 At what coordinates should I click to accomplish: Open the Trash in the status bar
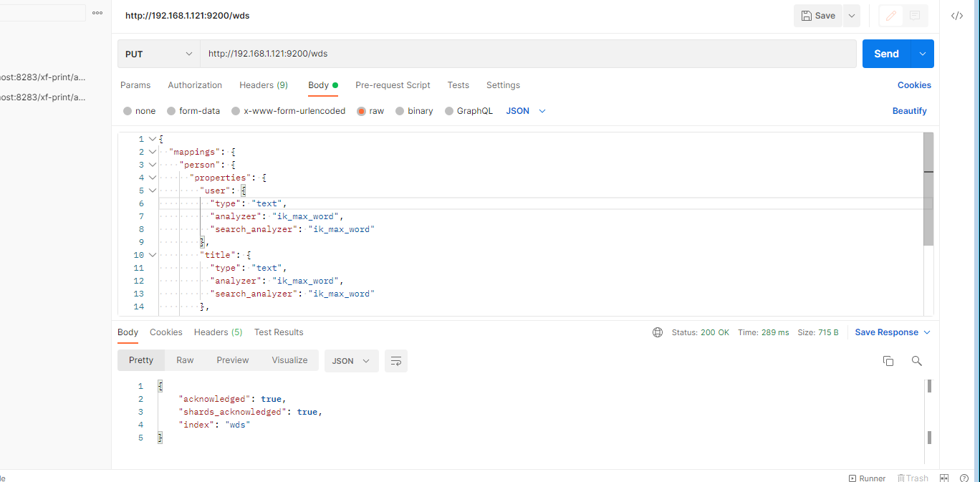tap(913, 478)
